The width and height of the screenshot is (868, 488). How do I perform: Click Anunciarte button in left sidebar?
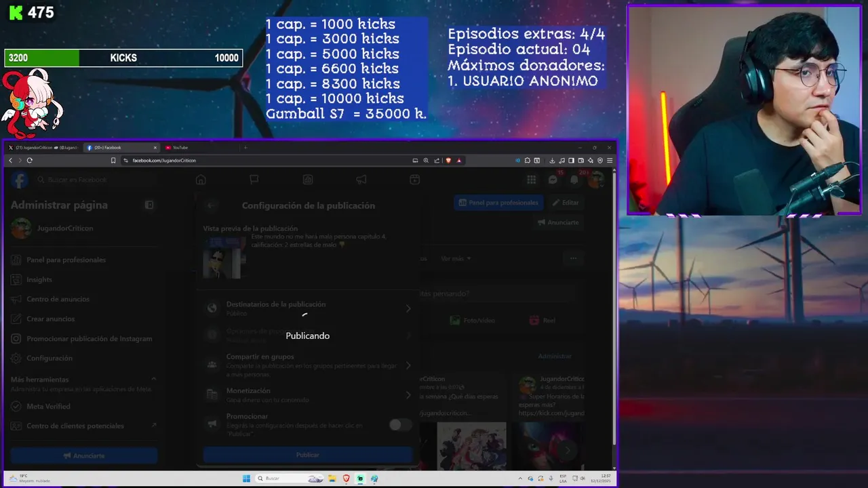84,455
